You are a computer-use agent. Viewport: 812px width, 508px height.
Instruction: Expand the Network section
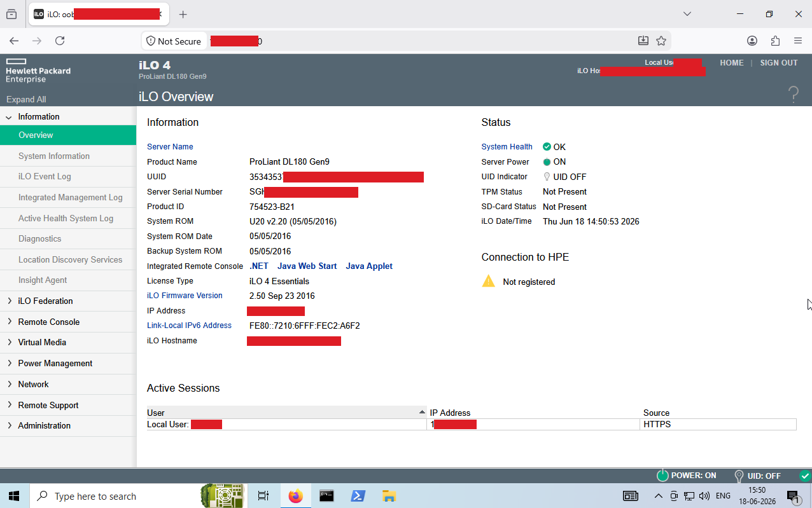click(9, 384)
